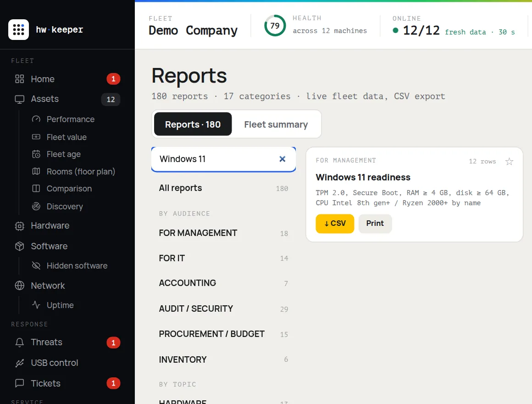Click the Comparison columns icon
Image resolution: width=532 pixels, height=404 pixels.
pyautogui.click(x=36, y=188)
